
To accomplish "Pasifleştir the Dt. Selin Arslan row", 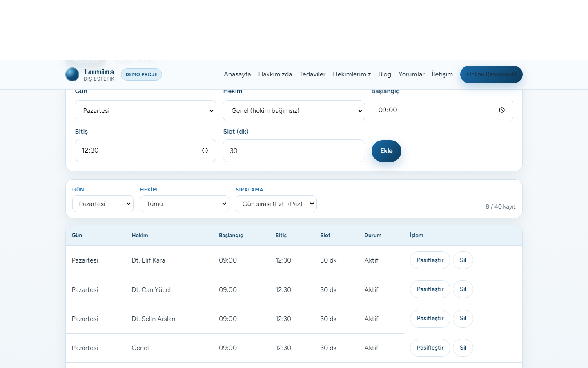I will (x=430, y=319).
